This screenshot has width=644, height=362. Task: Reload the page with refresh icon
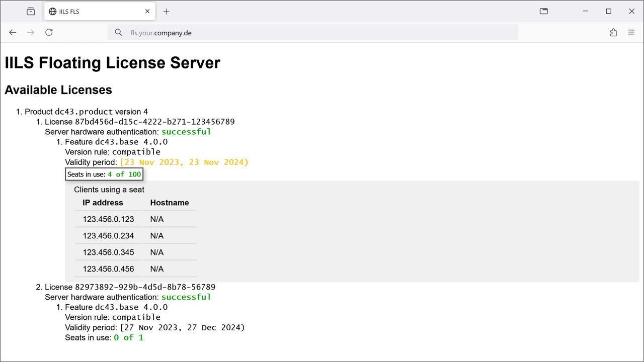tap(49, 33)
